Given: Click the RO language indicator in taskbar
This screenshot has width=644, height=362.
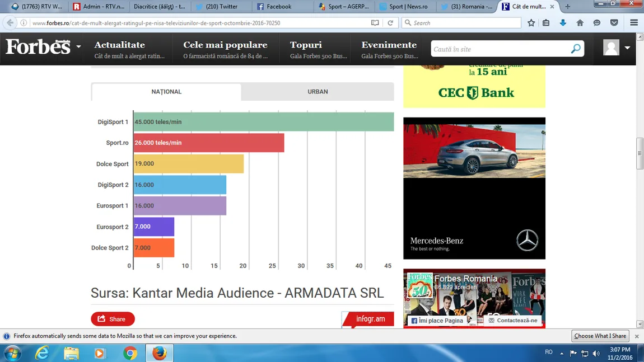Looking at the screenshot, I should [x=549, y=352].
